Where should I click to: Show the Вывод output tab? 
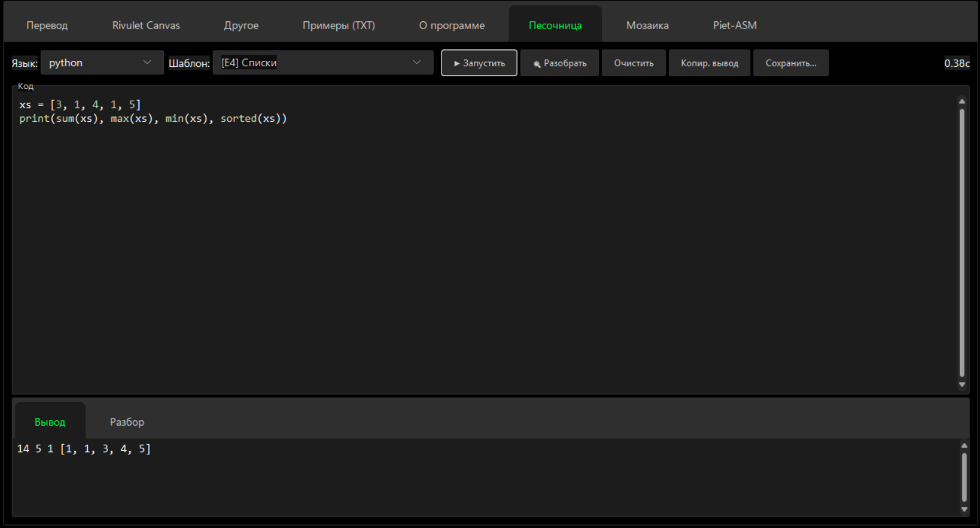(50, 421)
